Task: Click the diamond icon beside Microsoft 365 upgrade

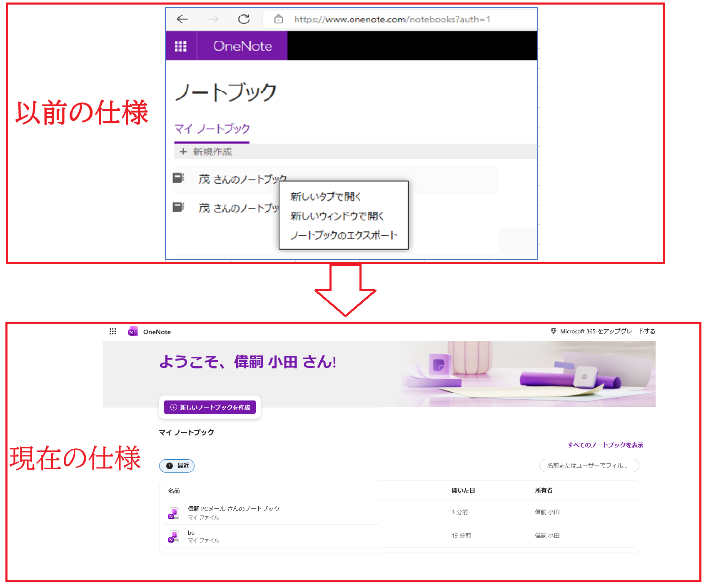Action: [553, 331]
